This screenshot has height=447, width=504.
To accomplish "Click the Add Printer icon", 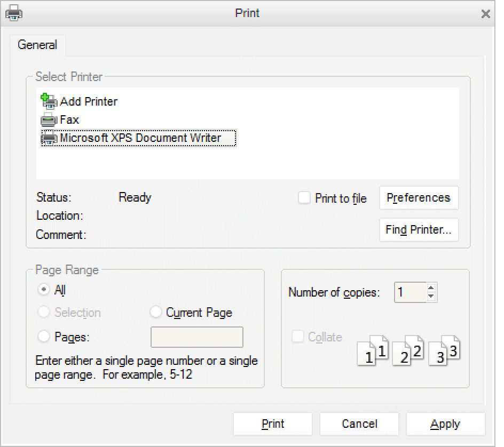I will point(49,101).
